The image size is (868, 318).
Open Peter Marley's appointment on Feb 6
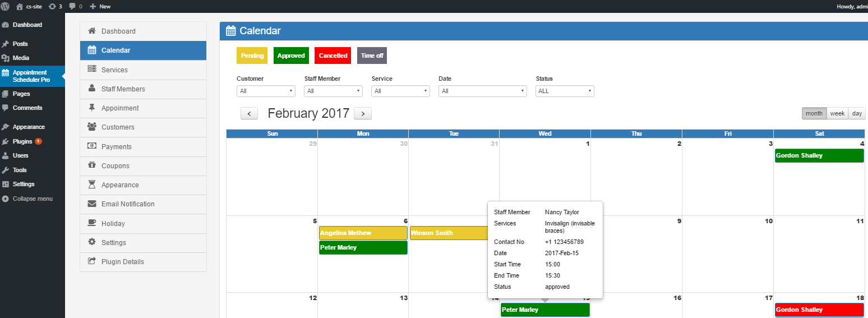[363, 247]
